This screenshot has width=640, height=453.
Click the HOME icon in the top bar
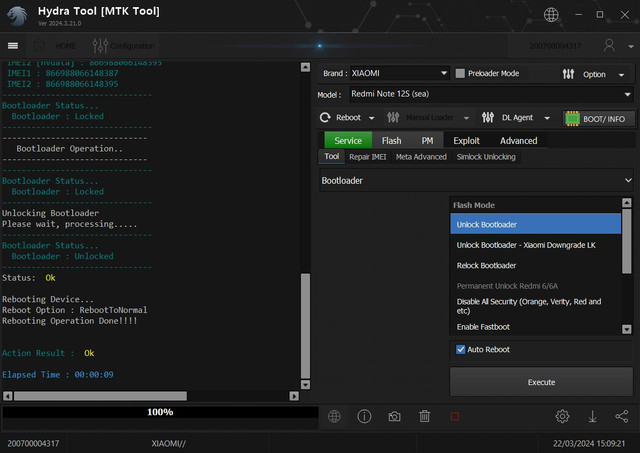(x=40, y=46)
